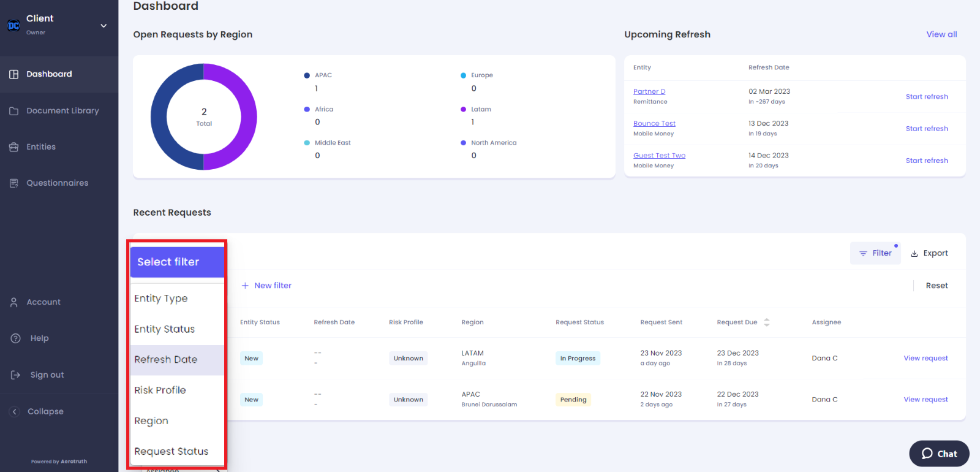
Task: Start refresh for Bounce Test
Action: [927, 129]
